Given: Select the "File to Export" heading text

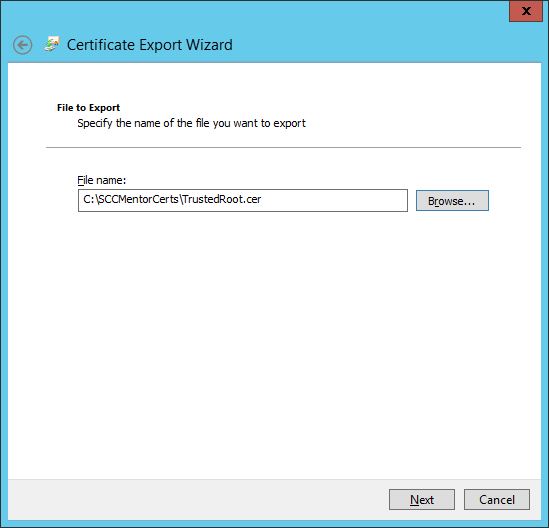Looking at the screenshot, I should (x=88, y=107).
